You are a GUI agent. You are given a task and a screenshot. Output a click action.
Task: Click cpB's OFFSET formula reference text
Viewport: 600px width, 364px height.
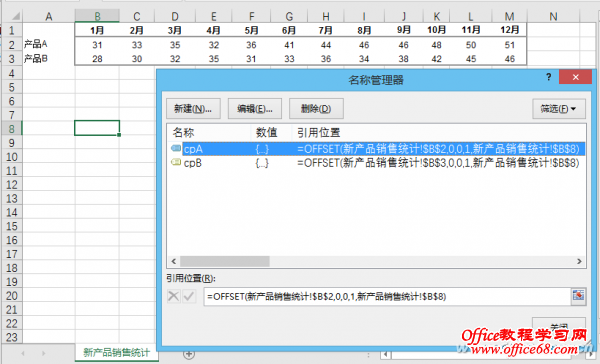click(x=438, y=163)
